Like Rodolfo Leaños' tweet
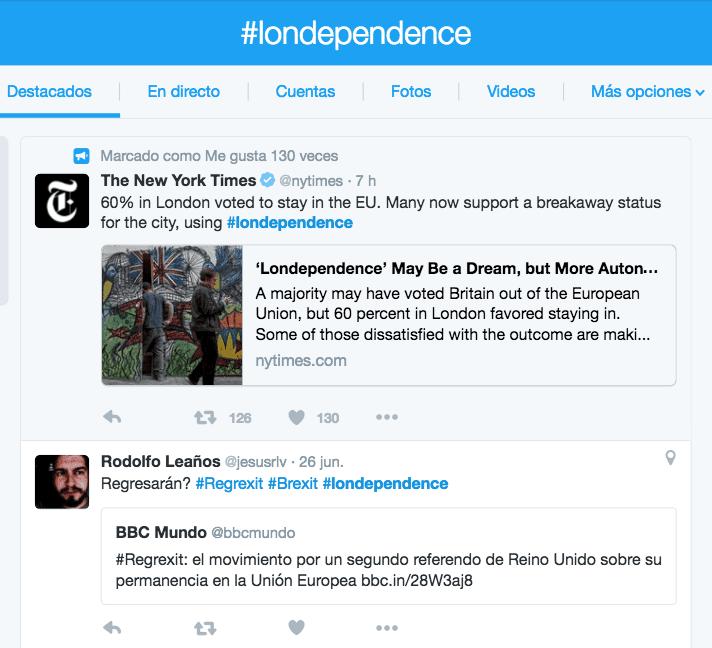Viewport: 712px width, 648px height. coord(296,628)
